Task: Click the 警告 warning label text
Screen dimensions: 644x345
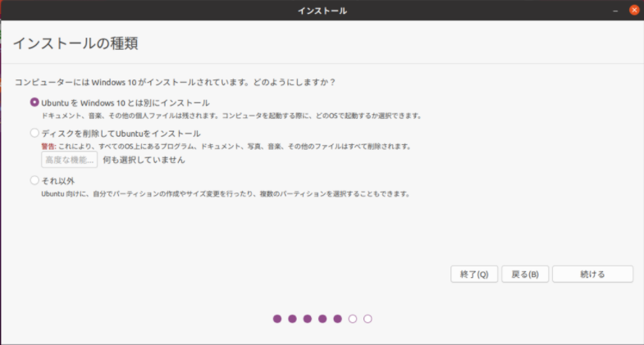Action: coord(48,147)
